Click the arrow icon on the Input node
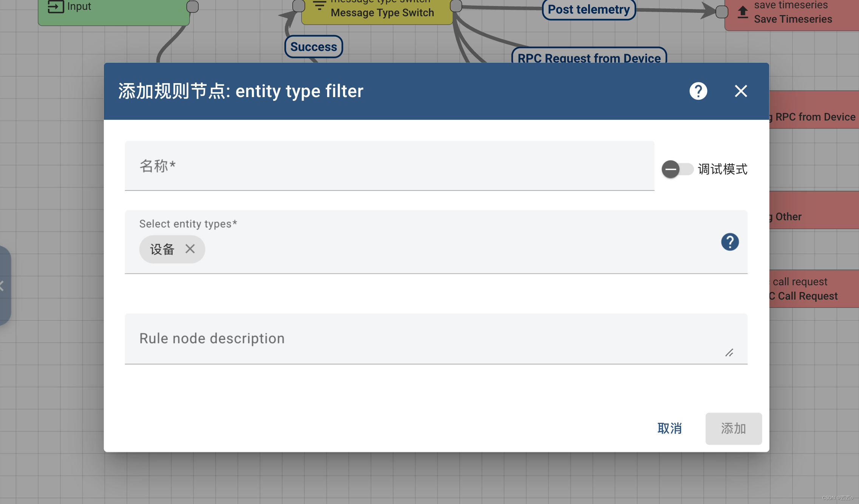Screen dimensions: 859x504 click(x=55, y=6)
